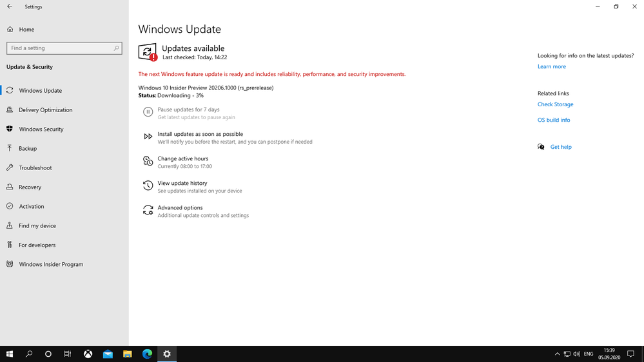Go back using the Settings back arrow
This screenshot has height=362, width=644.
pos(10,6)
